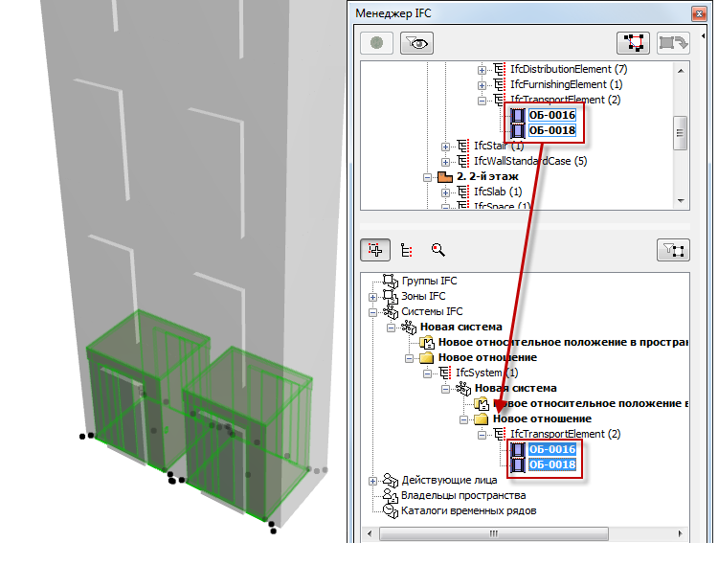Expand Зоны IFC node

[372, 297]
